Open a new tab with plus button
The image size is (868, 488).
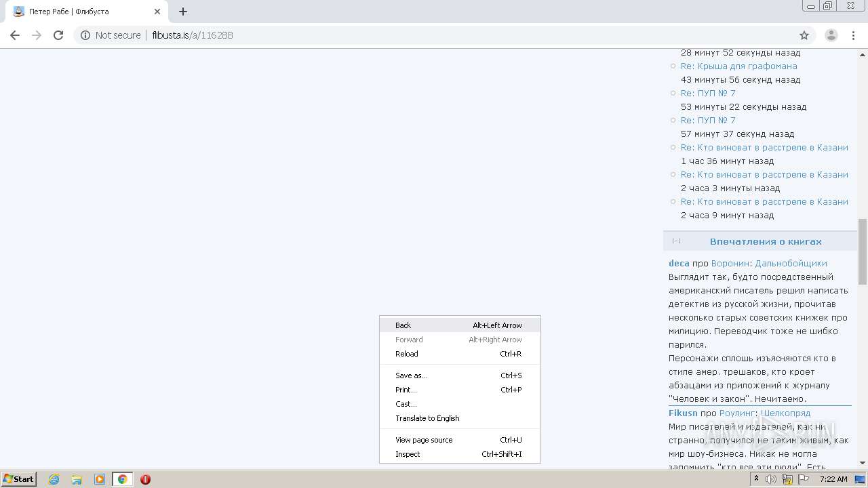[x=183, y=12]
